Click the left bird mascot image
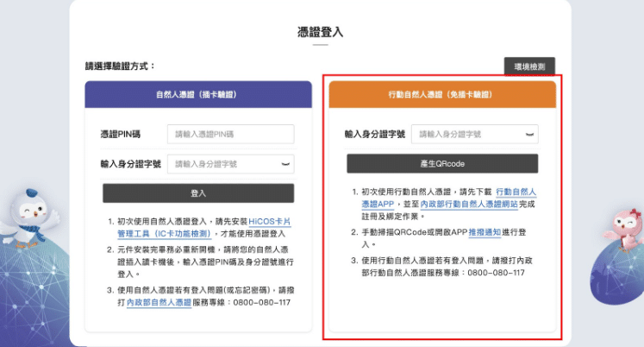 32,214
